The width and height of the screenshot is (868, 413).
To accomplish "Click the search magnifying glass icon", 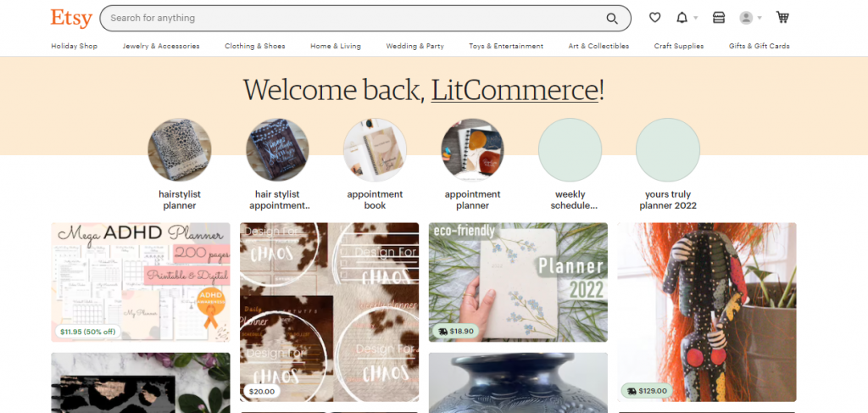I will pos(612,19).
